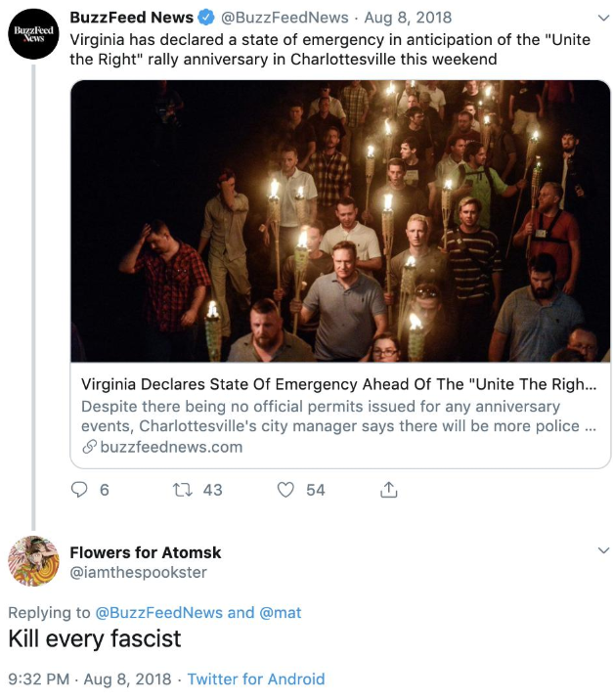The height and width of the screenshot is (700, 613).
Task: Open the reply tweet's dropdown chevron
Action: (601, 552)
